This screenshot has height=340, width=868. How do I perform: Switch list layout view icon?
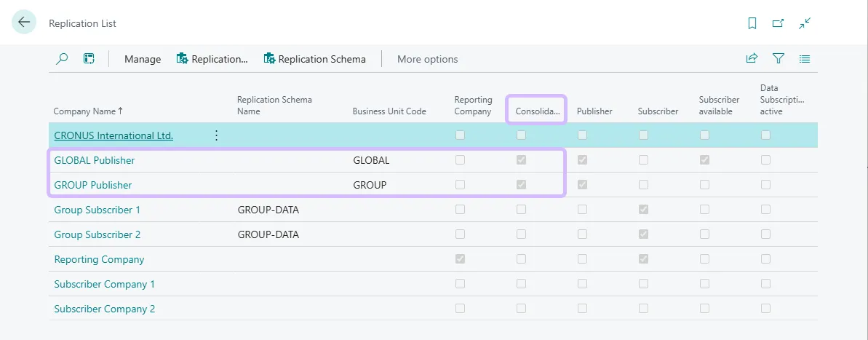coord(805,59)
